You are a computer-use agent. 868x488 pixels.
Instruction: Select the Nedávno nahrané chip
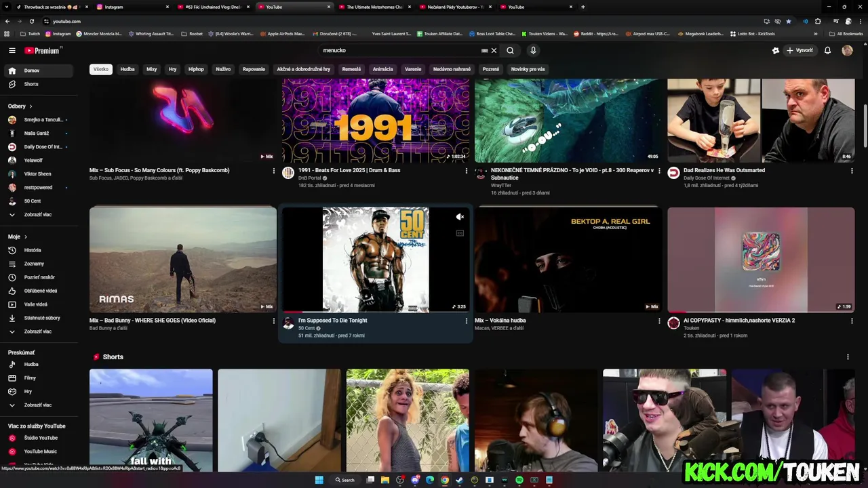pos(452,69)
